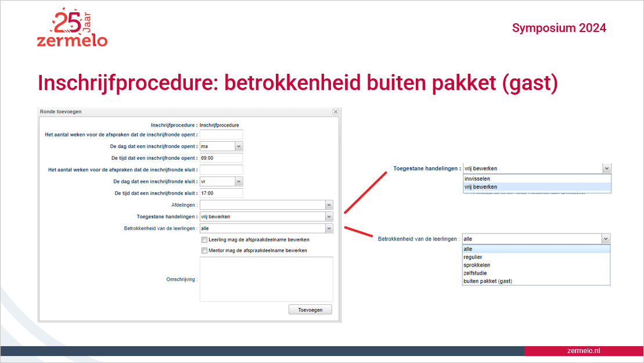Select the buiten pakket (gast) option

pyautogui.click(x=537, y=281)
